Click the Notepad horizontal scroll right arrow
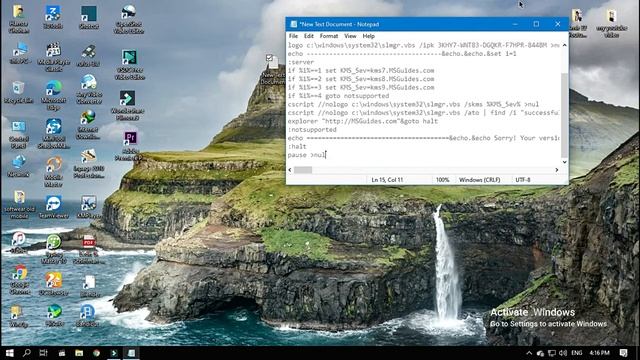Image resolution: width=640 pixels, height=360 pixels. click(x=557, y=170)
